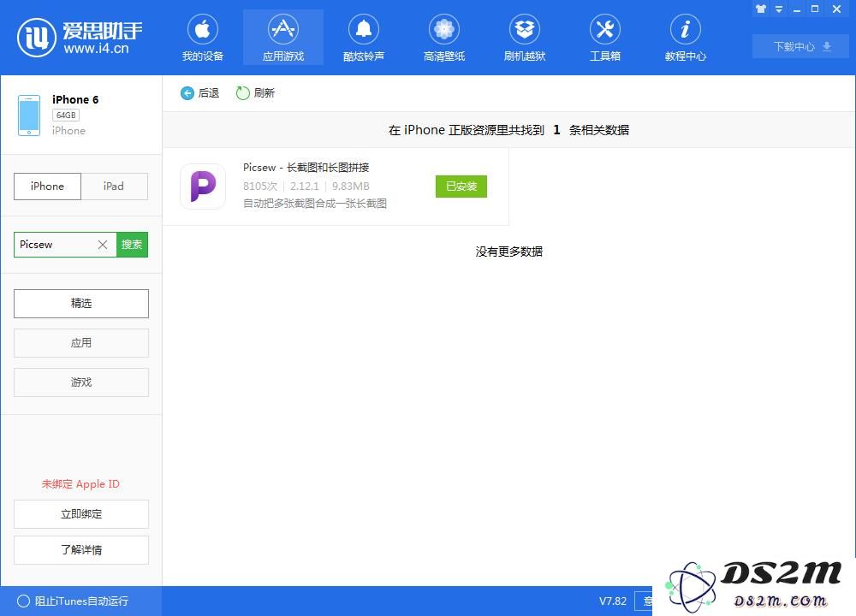Open the 我的设备 (My Device) section

point(203,38)
